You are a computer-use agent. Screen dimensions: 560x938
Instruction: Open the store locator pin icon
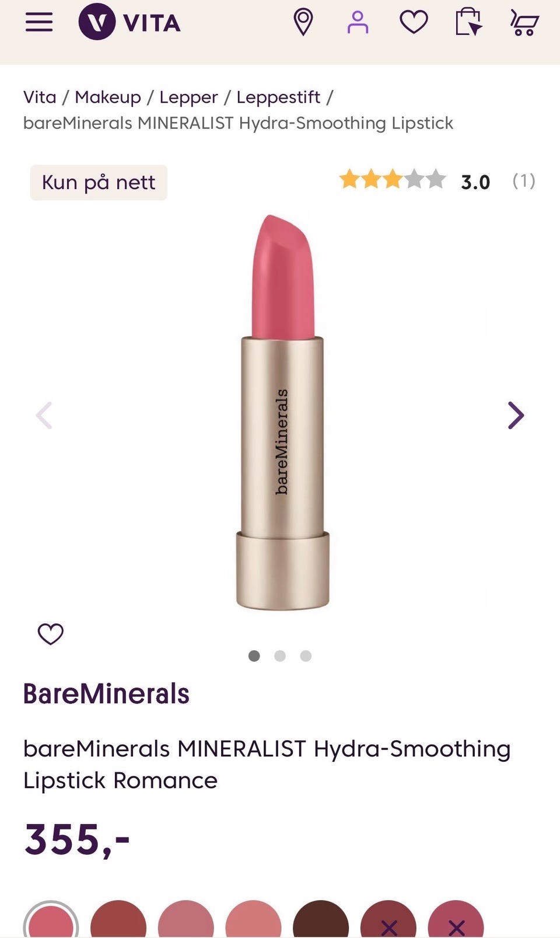303,22
